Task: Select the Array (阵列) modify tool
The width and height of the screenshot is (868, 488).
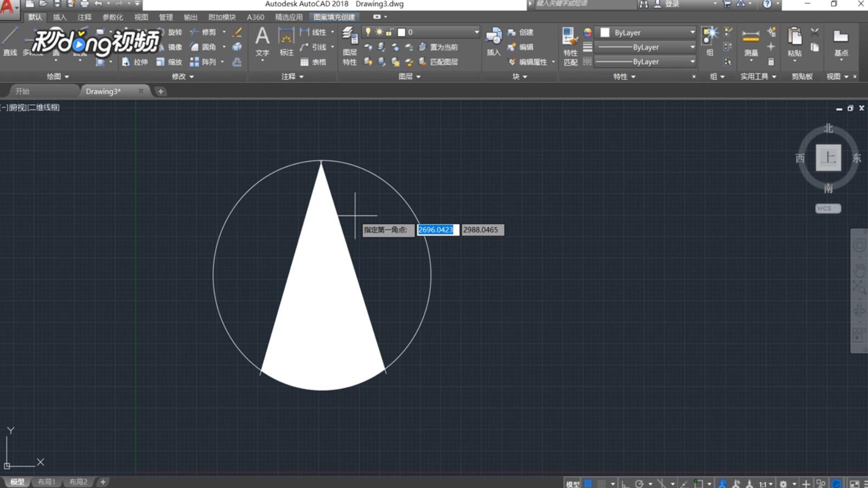Action: coord(202,62)
